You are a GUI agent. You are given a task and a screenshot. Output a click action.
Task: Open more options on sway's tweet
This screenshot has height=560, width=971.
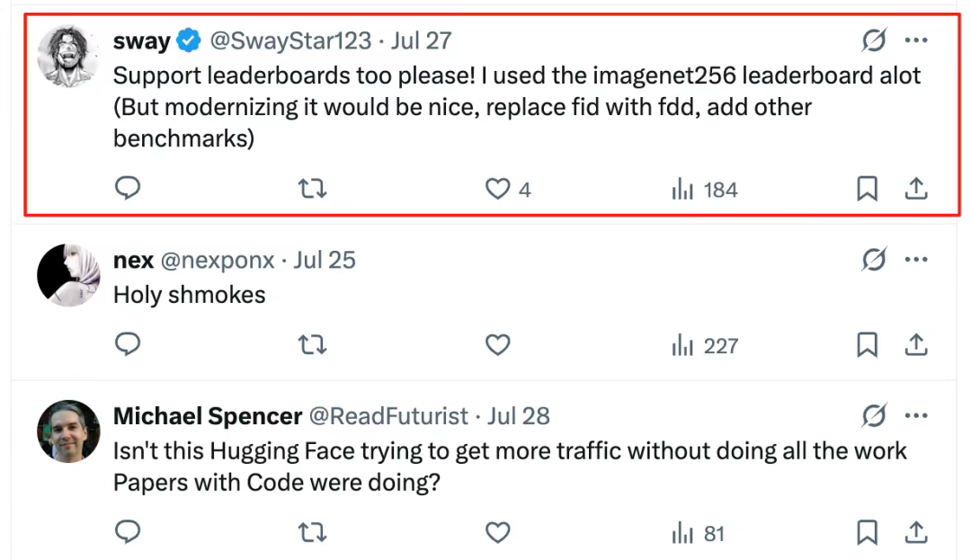(x=916, y=40)
